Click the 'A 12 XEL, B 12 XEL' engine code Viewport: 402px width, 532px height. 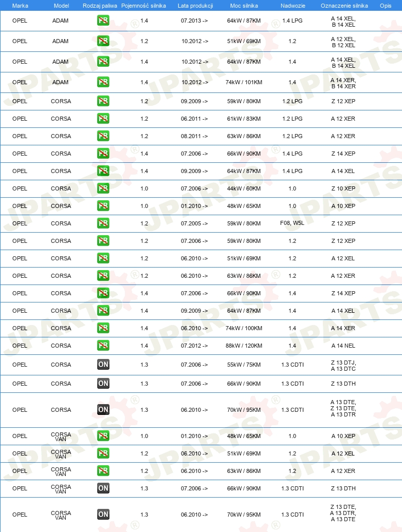(x=343, y=42)
